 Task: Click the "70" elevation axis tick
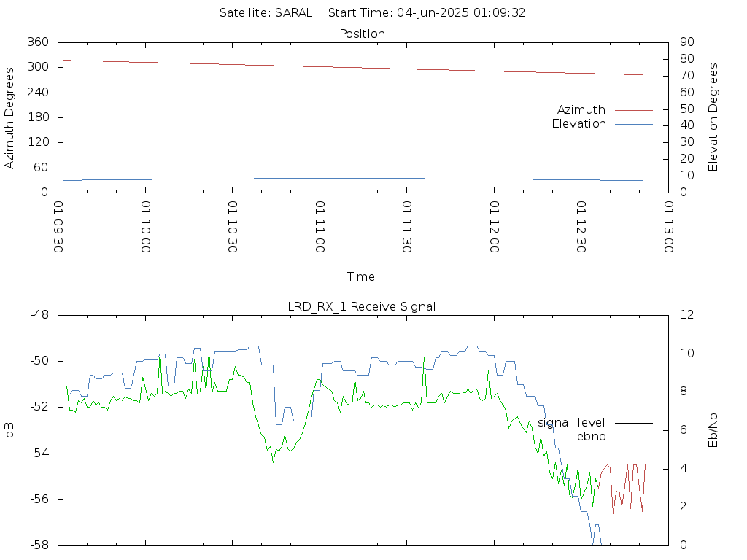tap(687, 75)
